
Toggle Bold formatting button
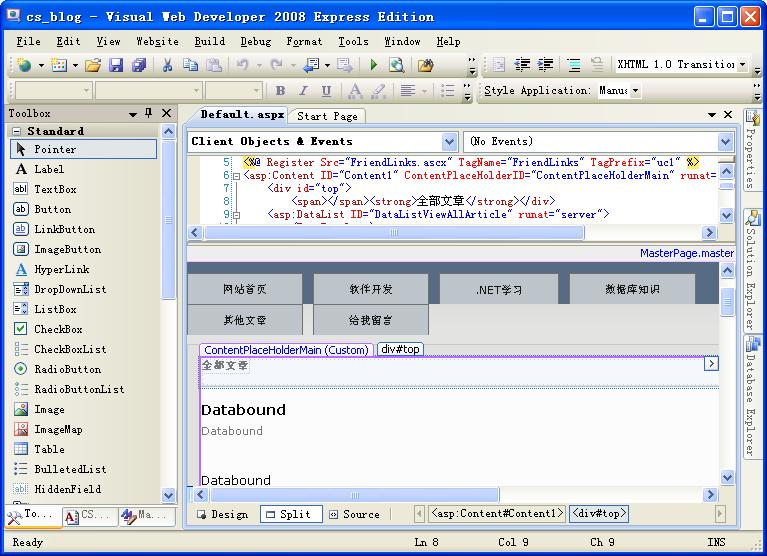click(279, 91)
